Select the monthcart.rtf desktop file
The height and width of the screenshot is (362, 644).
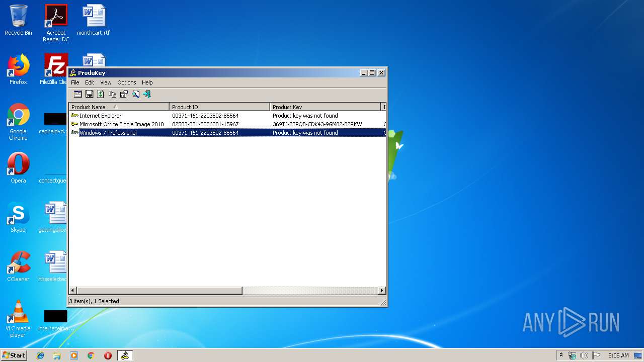pos(94,20)
